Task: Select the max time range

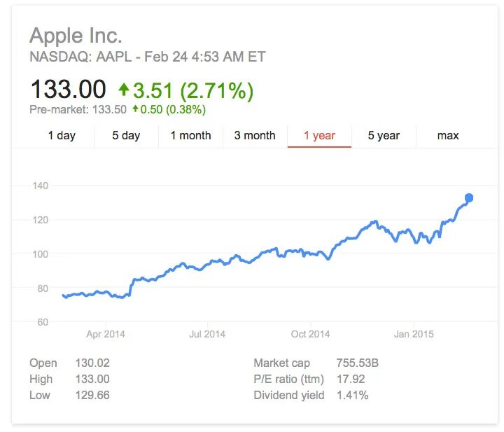Action: [448, 136]
